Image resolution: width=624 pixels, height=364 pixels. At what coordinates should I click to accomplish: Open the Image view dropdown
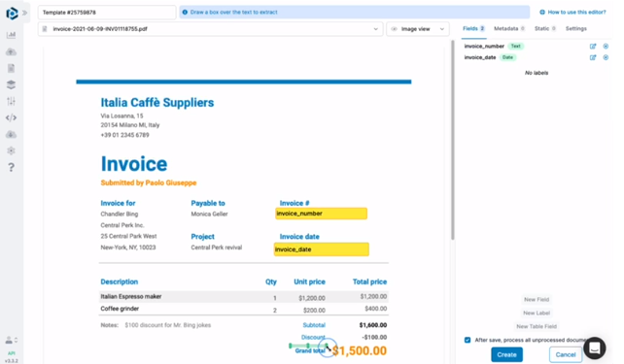click(418, 29)
